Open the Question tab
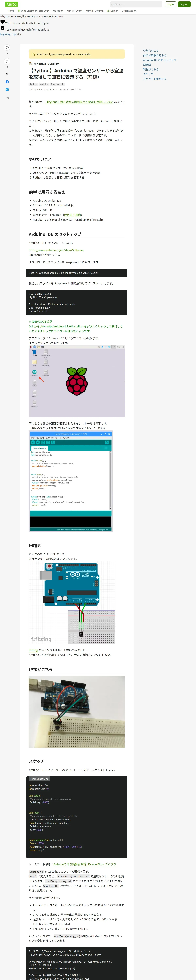196x980 pixels. coord(58,11)
